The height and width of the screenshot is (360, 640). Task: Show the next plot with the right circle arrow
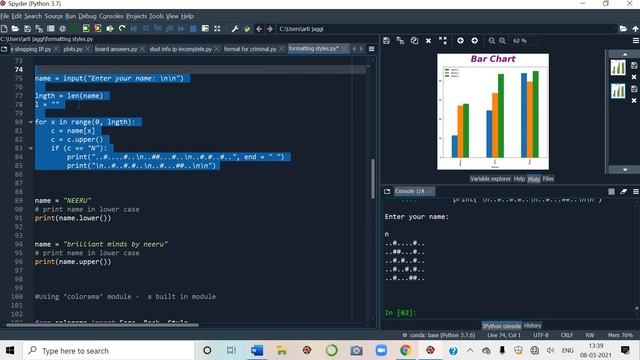(474, 40)
